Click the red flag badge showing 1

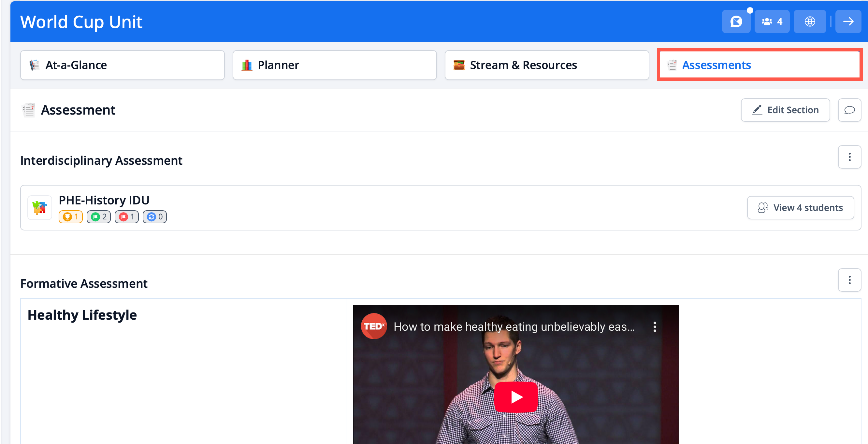pos(127,217)
